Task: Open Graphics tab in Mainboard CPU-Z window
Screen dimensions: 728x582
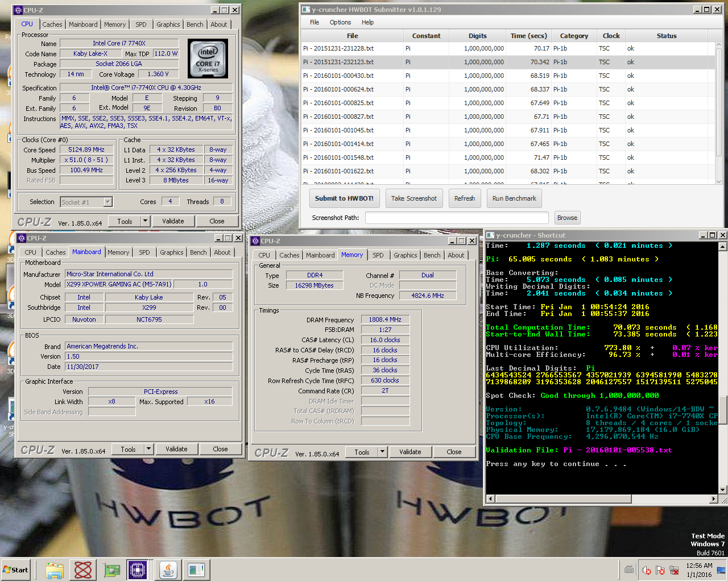Action: click(172, 252)
